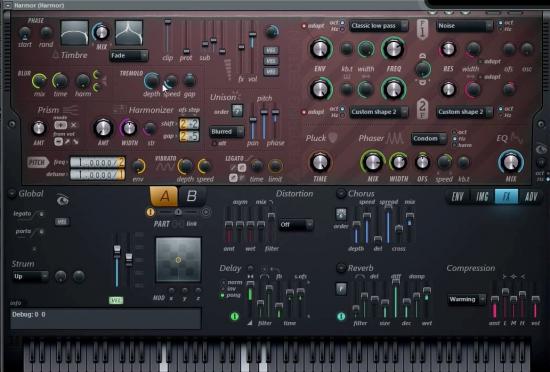The height and width of the screenshot is (372, 550).
Task: Click the Phaser waveform icon
Action: (x=395, y=138)
